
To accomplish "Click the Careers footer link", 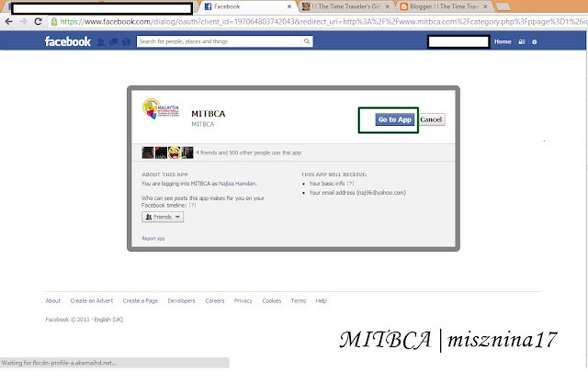I will [x=215, y=300].
